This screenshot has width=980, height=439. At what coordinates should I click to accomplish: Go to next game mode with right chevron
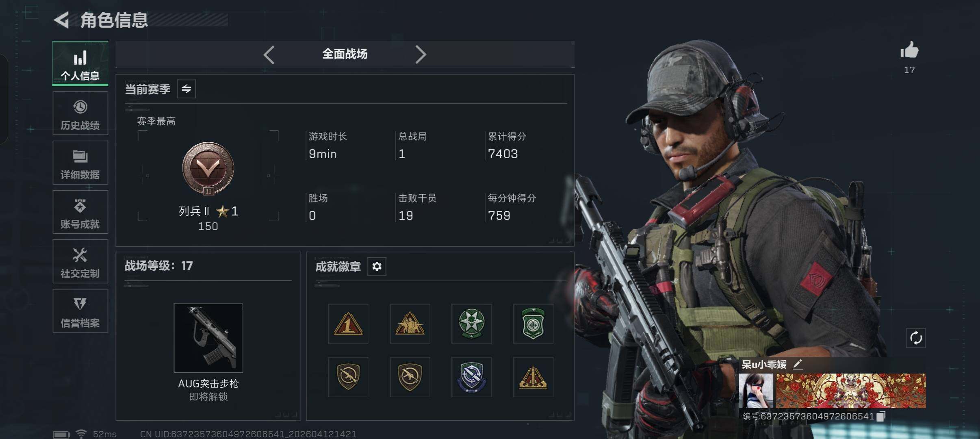pos(421,54)
